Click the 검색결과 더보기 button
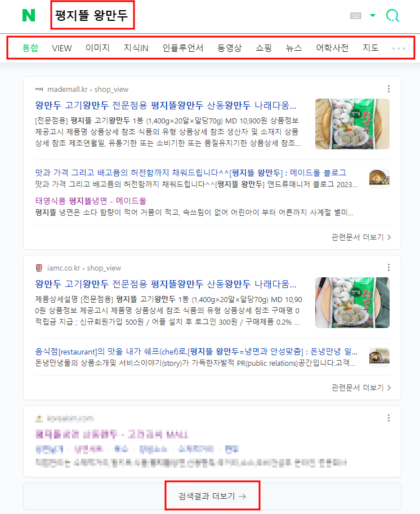 [x=212, y=495]
